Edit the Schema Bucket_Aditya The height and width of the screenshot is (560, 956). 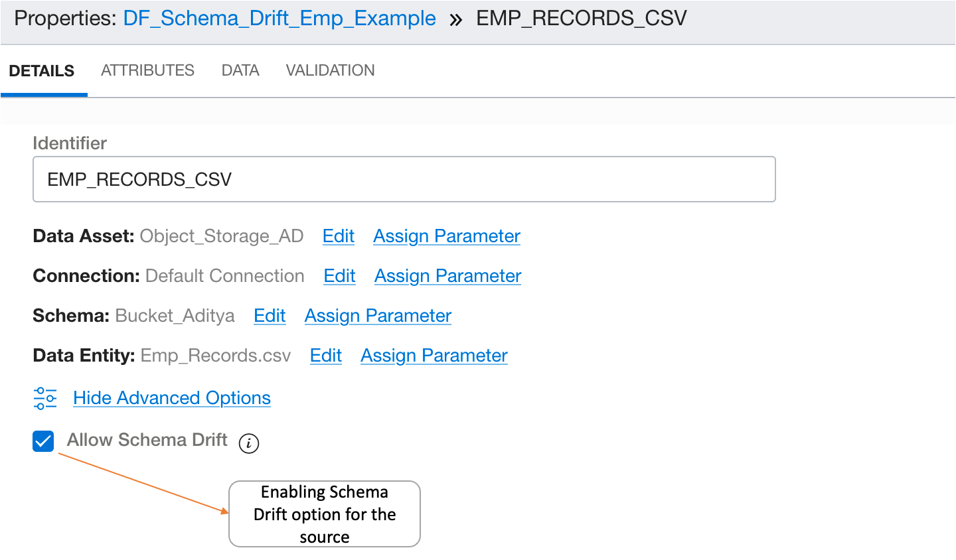point(270,316)
